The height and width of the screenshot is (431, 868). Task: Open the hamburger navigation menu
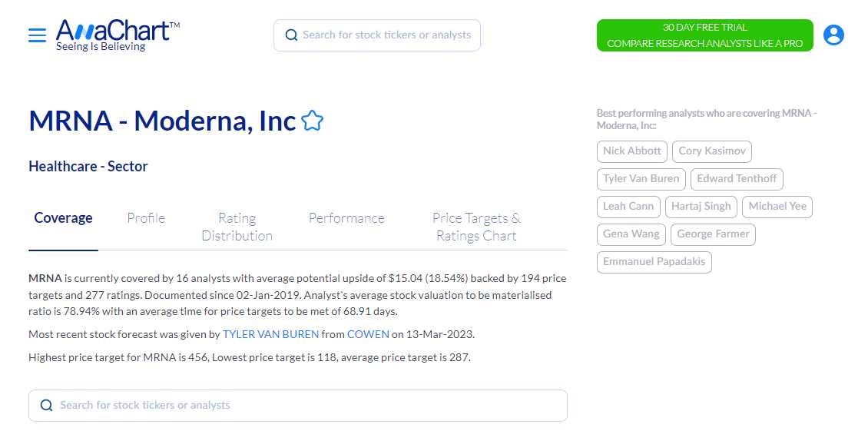[x=37, y=35]
